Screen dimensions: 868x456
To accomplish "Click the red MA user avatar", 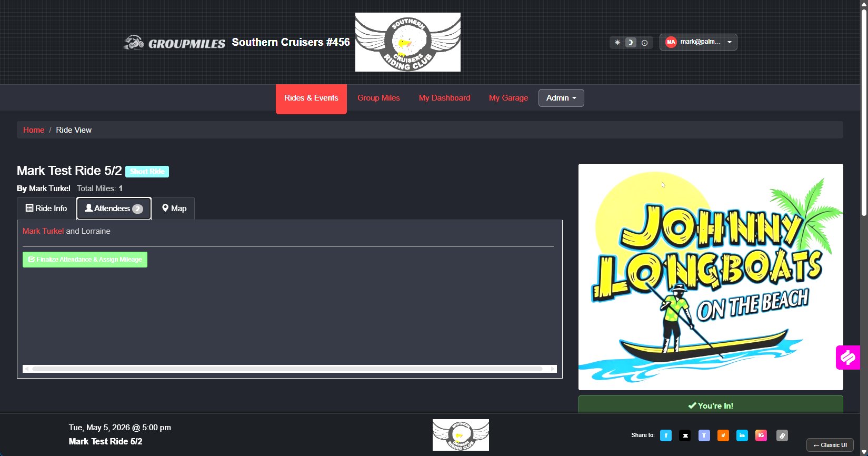I will click(671, 42).
